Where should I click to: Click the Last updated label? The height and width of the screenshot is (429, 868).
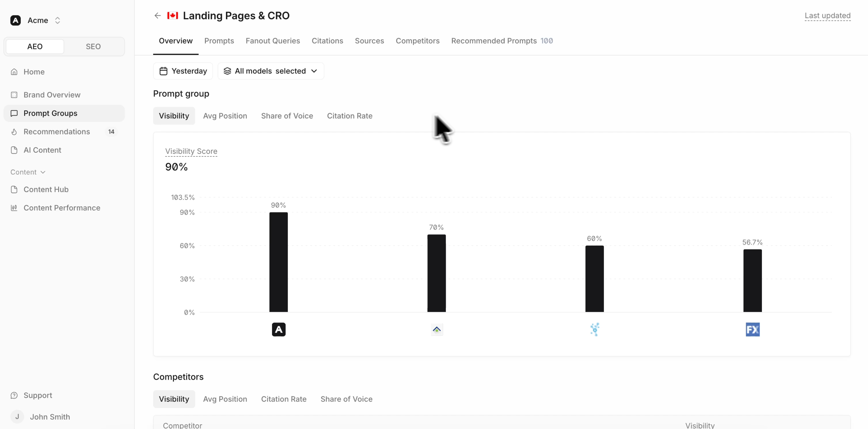pos(828,15)
